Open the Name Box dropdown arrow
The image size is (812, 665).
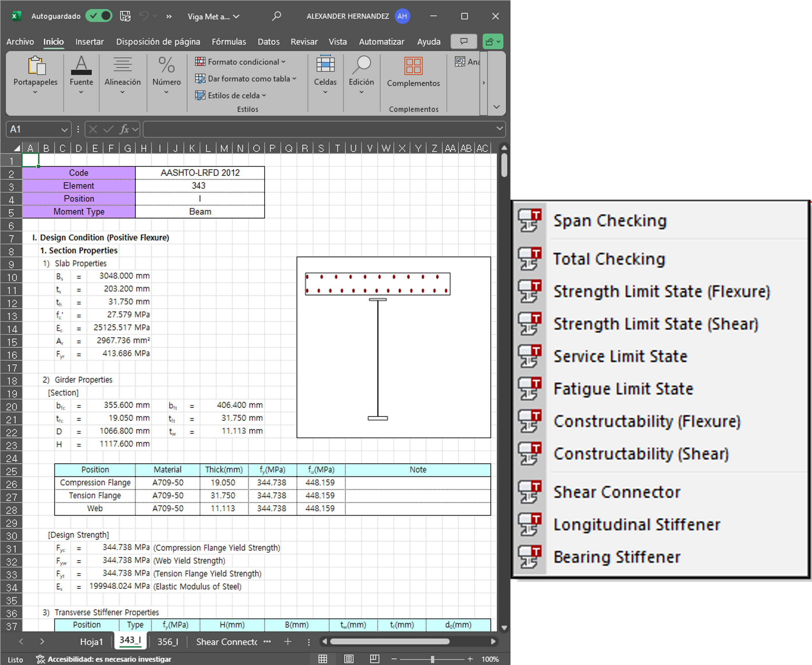pos(64,130)
